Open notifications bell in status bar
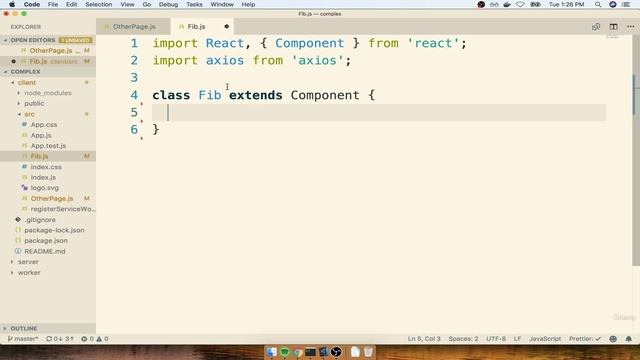Viewport: 640px width, 360px height. point(629,339)
